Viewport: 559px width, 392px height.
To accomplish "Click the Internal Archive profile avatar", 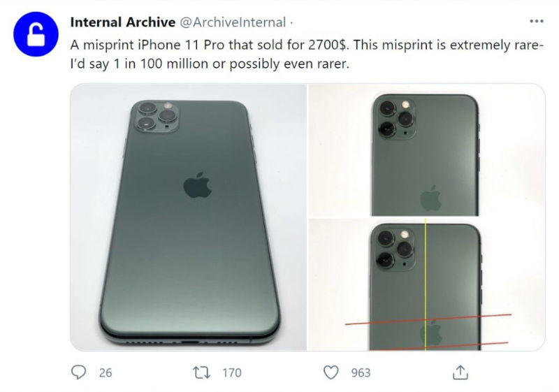I will point(34,34).
